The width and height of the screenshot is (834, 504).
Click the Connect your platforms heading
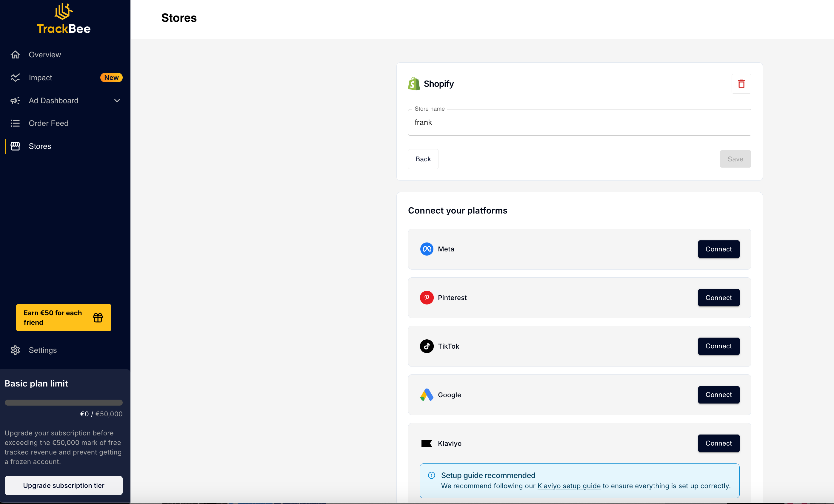click(458, 210)
